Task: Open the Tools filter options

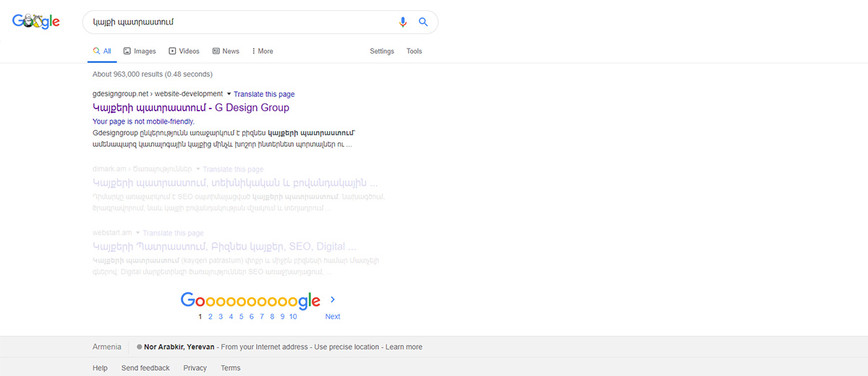Action: (x=414, y=51)
